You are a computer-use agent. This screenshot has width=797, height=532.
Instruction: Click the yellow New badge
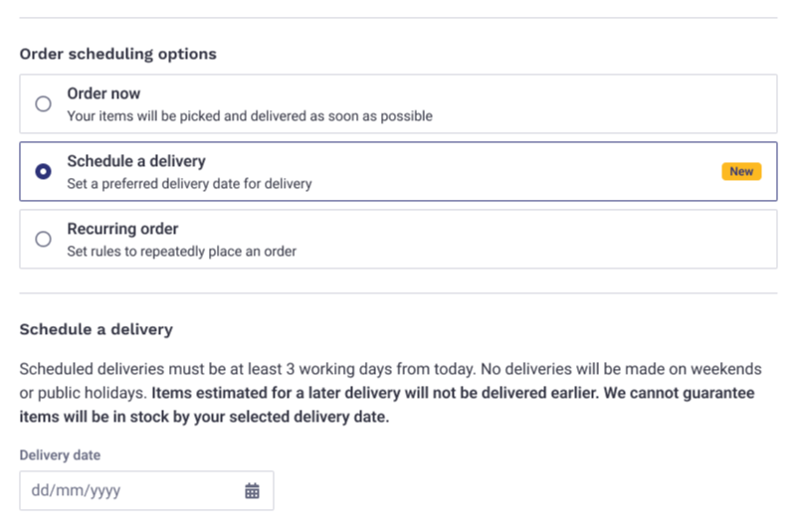tap(741, 171)
